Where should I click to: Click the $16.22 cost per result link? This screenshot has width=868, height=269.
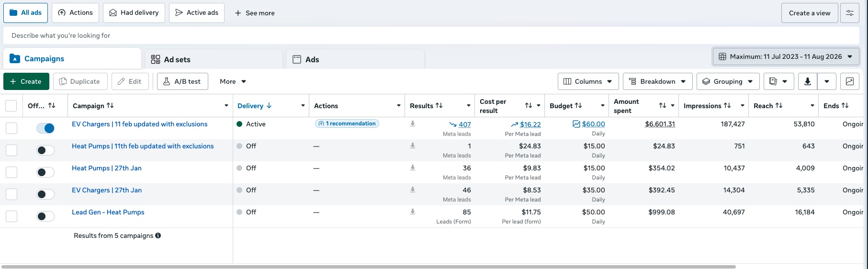point(530,124)
